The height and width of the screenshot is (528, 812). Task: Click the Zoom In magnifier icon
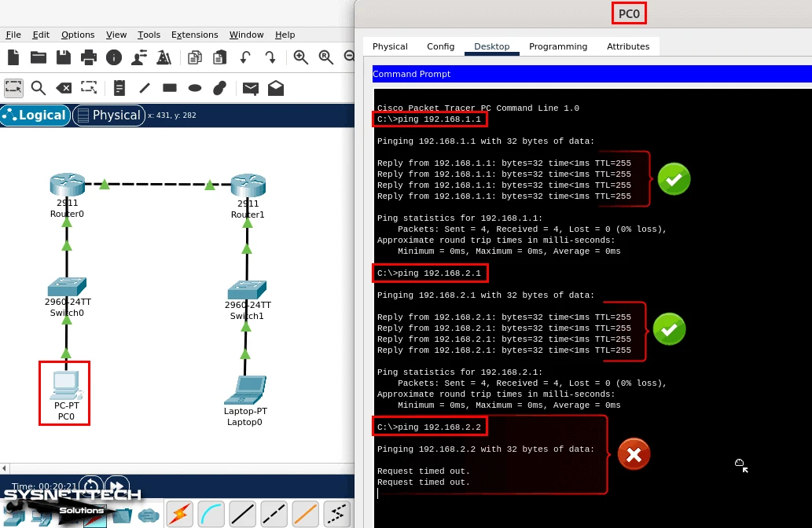(300, 57)
